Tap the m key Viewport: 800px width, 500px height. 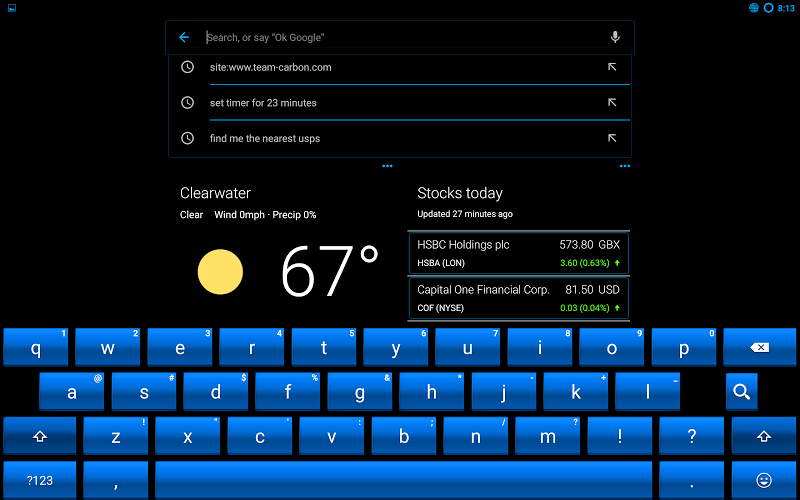[x=548, y=436]
